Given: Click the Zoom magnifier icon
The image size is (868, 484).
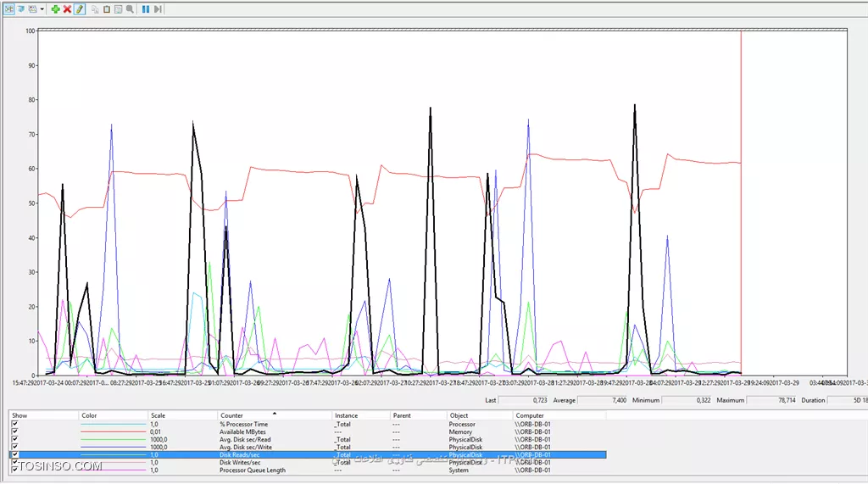Looking at the screenshot, I should tap(130, 8).
